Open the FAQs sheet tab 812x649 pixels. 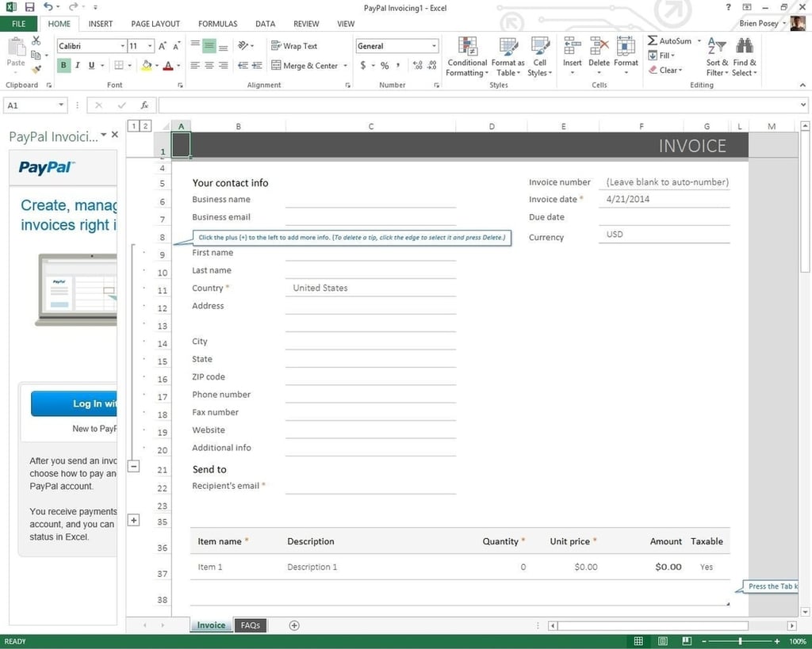250,625
